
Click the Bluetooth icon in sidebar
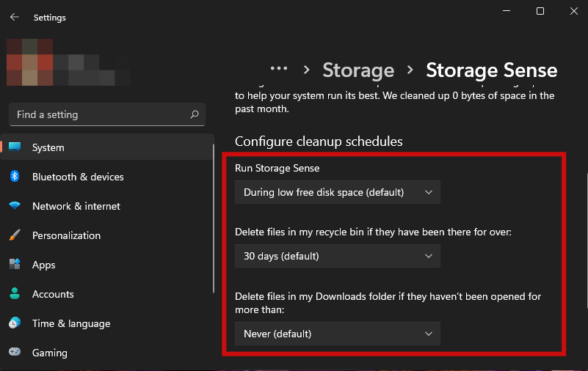click(x=15, y=177)
